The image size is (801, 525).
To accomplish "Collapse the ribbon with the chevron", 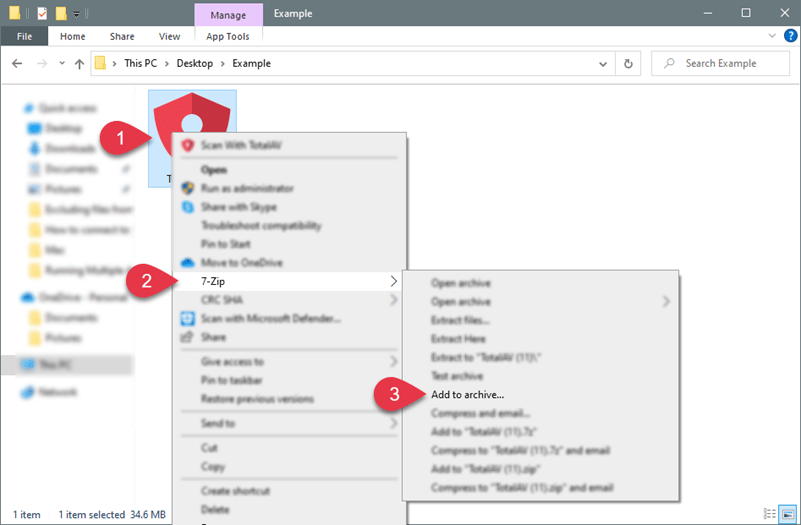I will (x=772, y=36).
